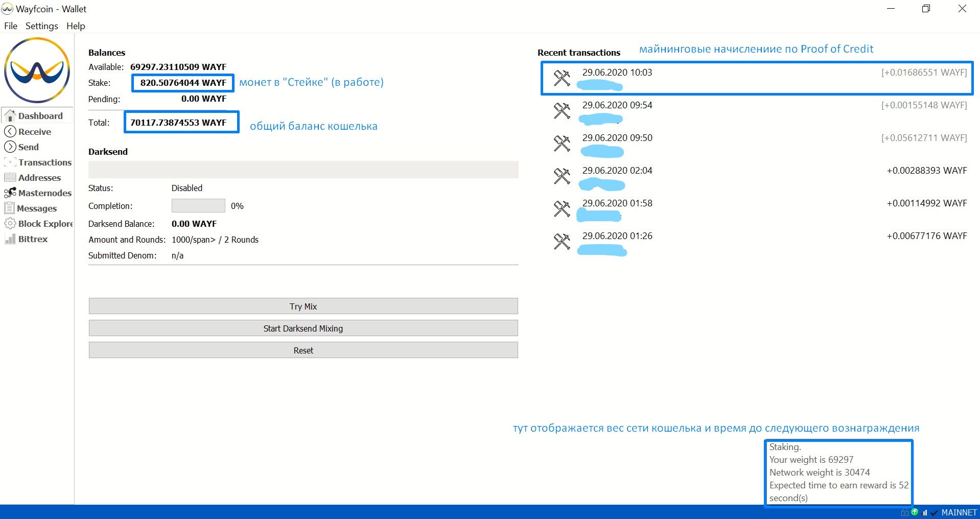Click Start Darksend Mixing button

(x=304, y=328)
